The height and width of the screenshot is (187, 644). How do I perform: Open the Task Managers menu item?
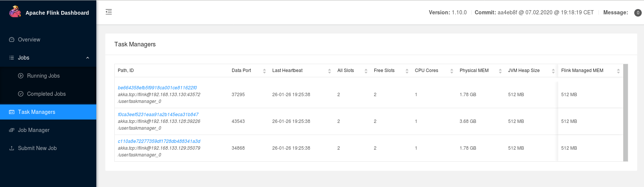tap(36, 112)
